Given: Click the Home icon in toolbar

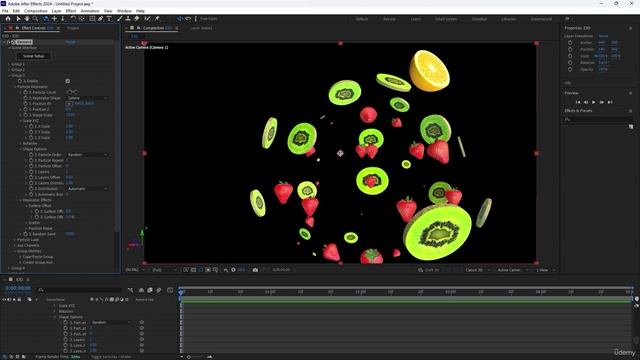Looking at the screenshot, I should (8, 19).
